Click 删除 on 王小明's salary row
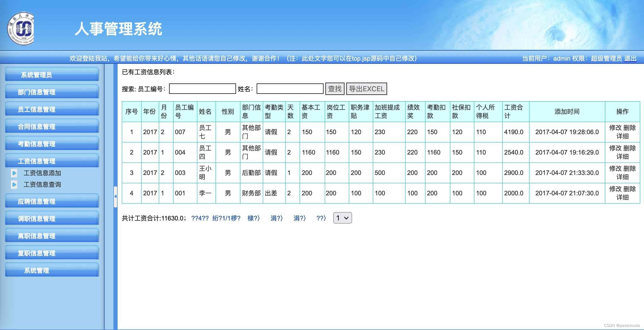The width and height of the screenshot is (644, 330). [x=629, y=168]
